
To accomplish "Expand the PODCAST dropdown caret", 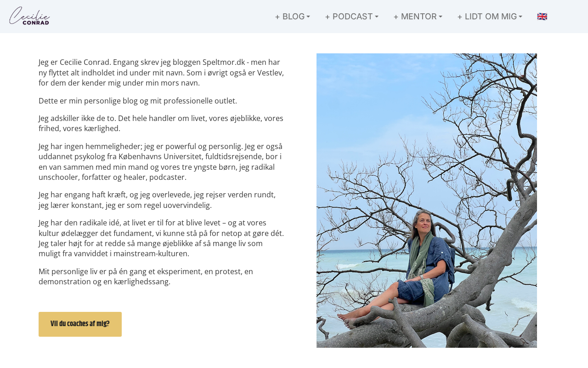I will click(377, 17).
